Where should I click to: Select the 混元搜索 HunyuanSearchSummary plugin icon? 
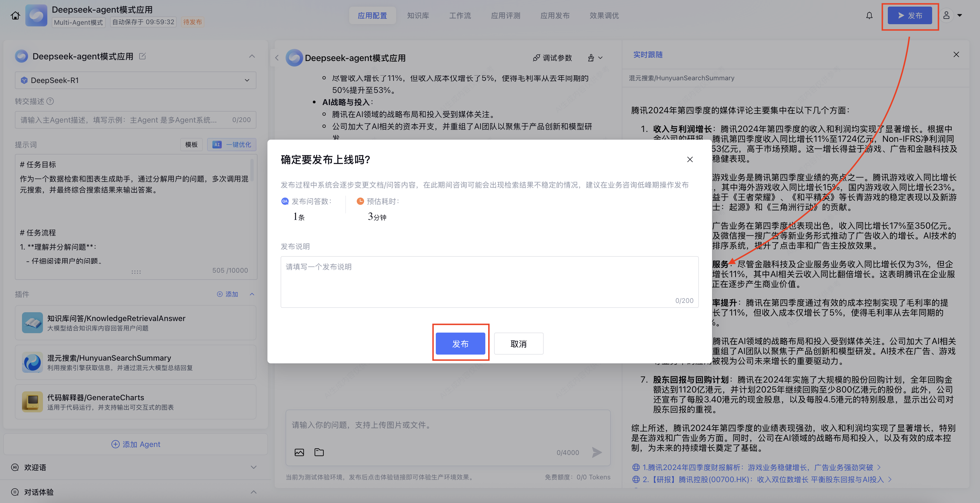pos(32,362)
